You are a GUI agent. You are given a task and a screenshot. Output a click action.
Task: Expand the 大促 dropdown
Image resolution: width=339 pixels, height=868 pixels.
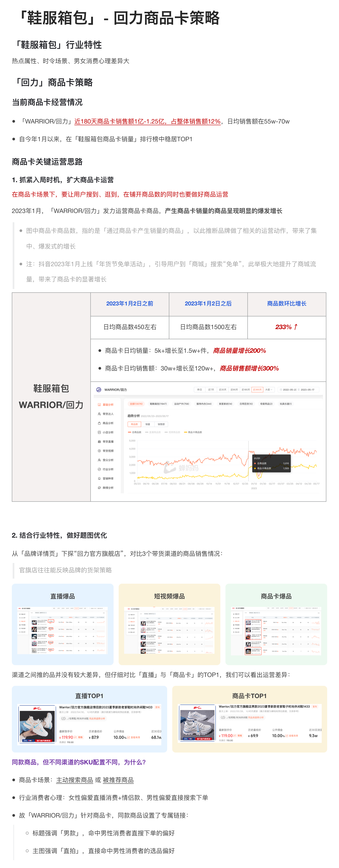(x=269, y=389)
